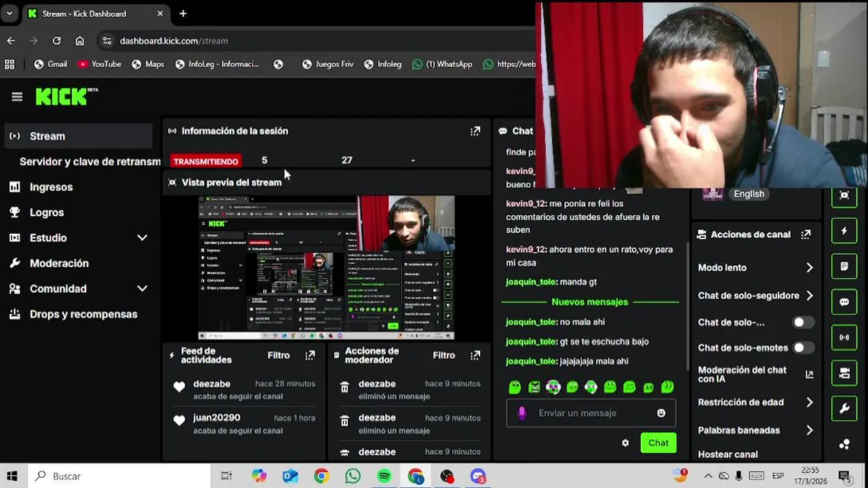Open the (1) WhatsApp bookmark
Screen dimensions: 868x488
click(441, 64)
